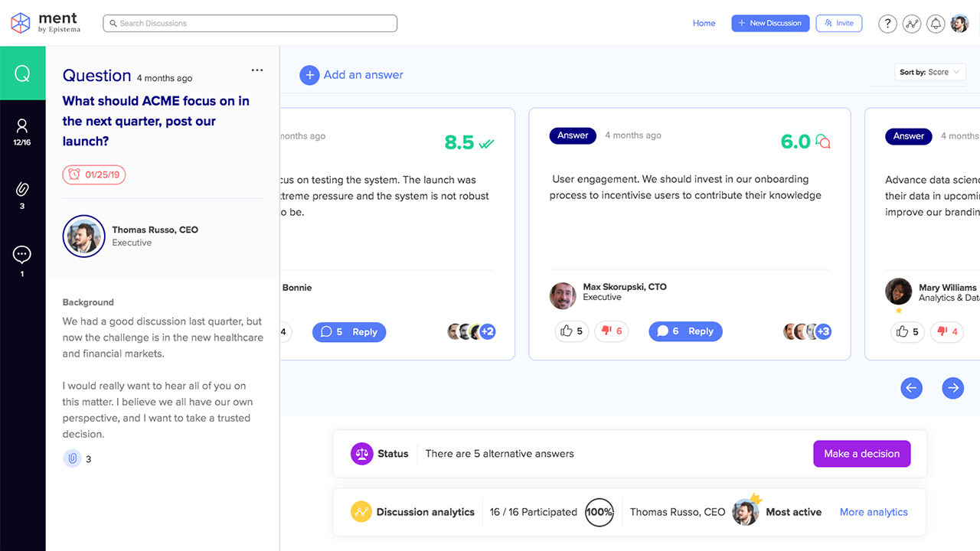Click the 01/25/19 deadline badge
Screen dimensions: 980x551
tap(94, 174)
